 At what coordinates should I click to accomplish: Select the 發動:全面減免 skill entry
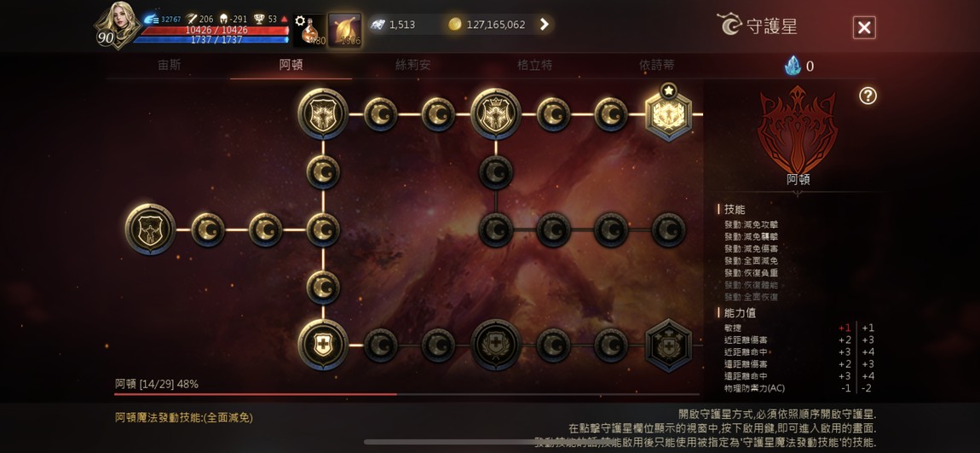752,261
